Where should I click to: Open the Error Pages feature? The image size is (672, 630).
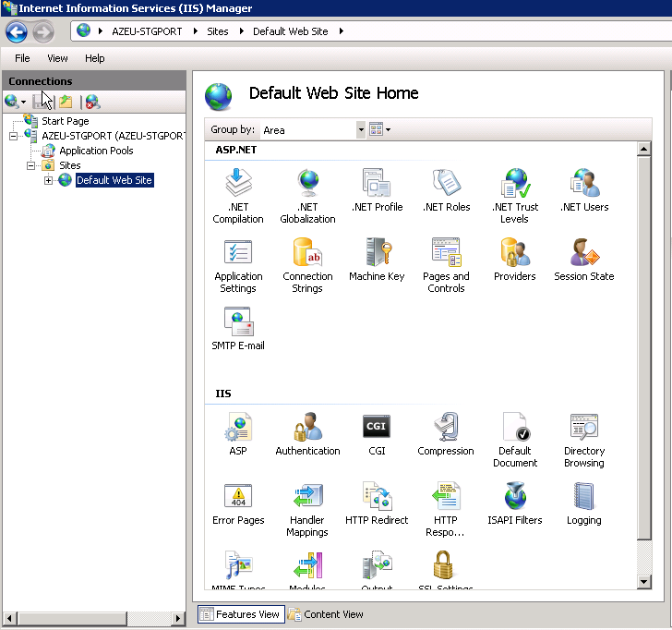pos(238,503)
